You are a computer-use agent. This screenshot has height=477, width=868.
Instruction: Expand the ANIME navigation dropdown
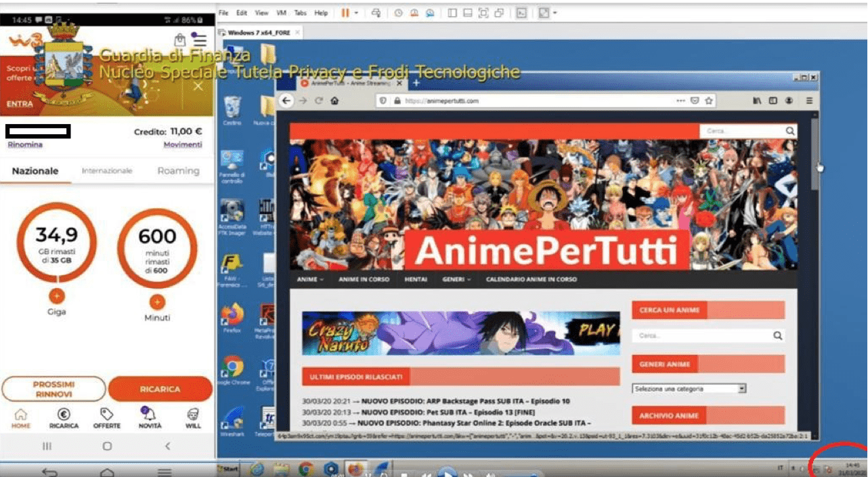click(311, 279)
